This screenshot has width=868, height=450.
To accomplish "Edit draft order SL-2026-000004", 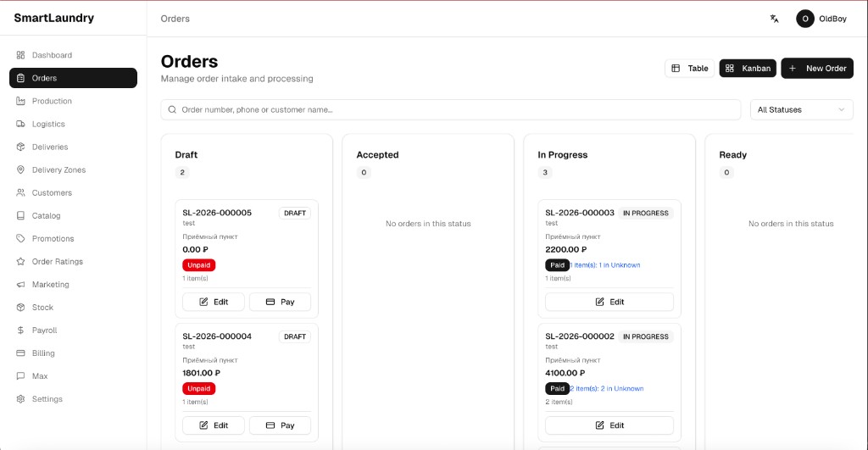I will tap(214, 425).
